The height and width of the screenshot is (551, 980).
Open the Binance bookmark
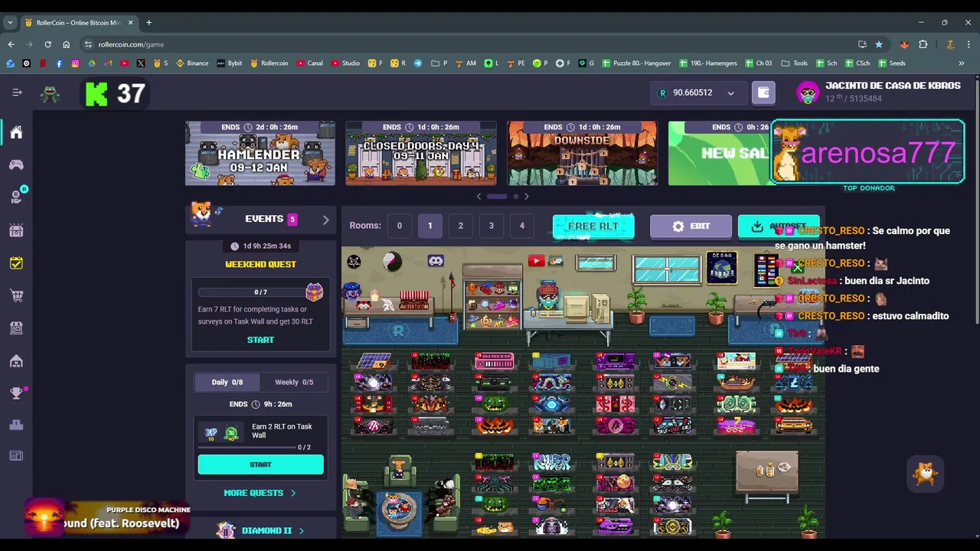192,64
